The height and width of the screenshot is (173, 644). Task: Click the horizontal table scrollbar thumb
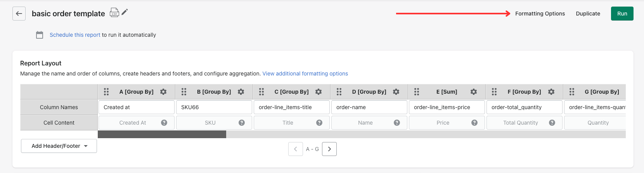162,134
